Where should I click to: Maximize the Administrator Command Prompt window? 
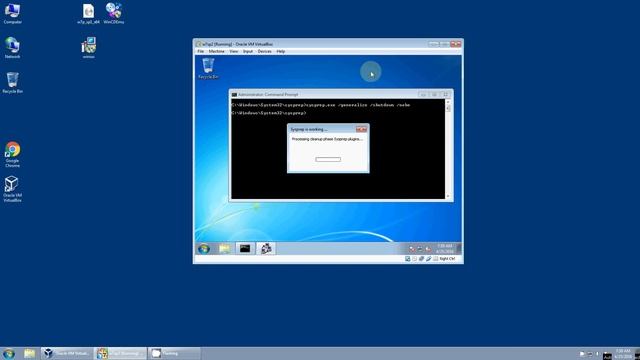point(434,95)
